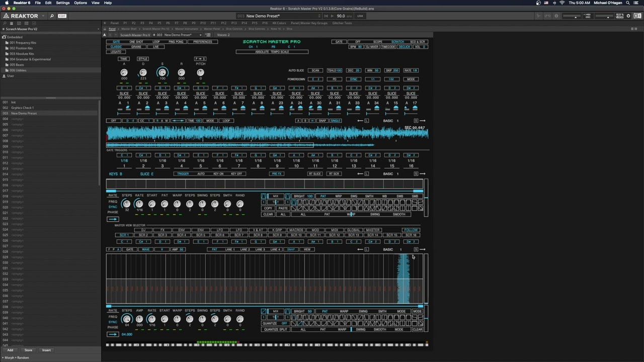Screen dimensions: 644x362
Task: Click the direction arrow button under PHASE in the lower sequencer
Action: tap(112, 334)
